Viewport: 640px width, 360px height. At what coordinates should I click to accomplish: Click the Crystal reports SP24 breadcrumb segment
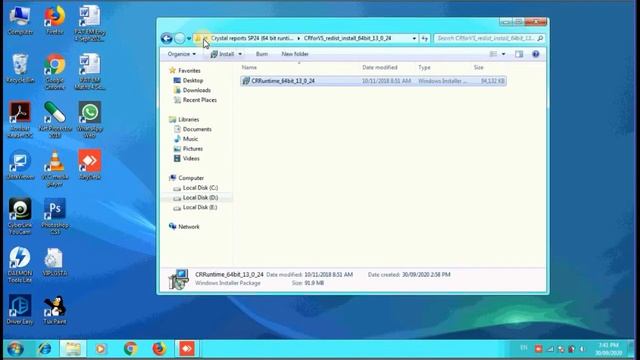252,38
